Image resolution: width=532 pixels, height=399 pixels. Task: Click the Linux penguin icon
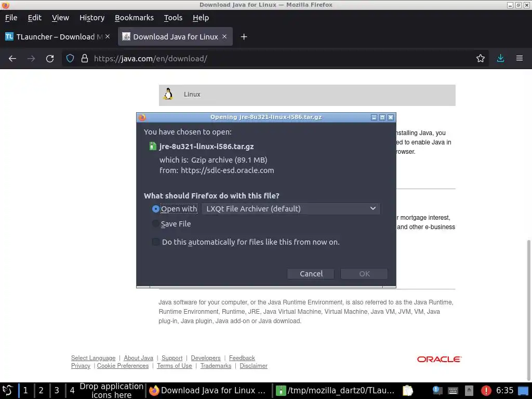(x=168, y=94)
